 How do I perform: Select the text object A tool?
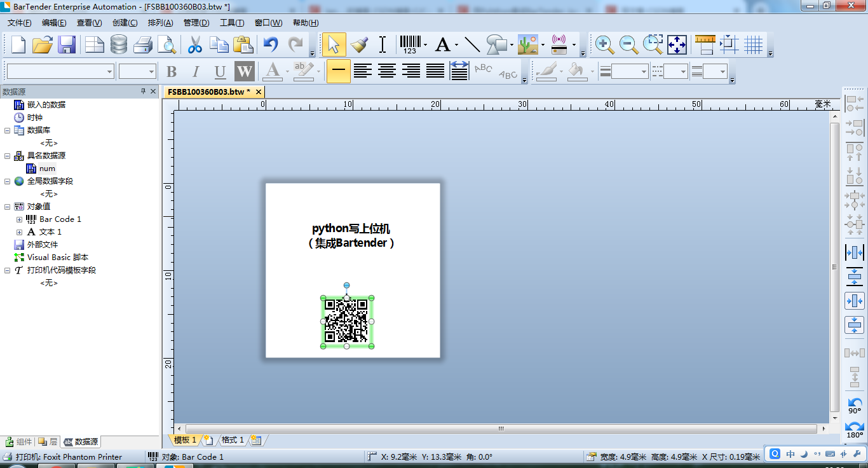pyautogui.click(x=443, y=45)
